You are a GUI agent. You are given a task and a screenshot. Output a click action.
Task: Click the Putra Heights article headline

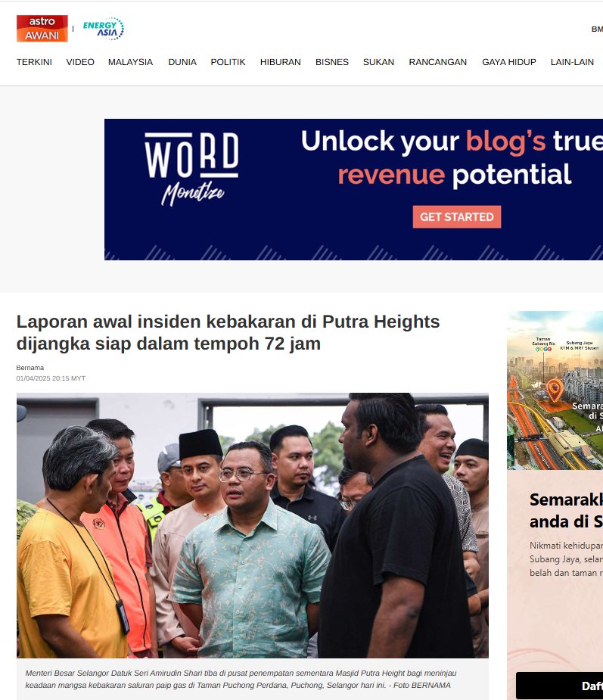point(228,332)
